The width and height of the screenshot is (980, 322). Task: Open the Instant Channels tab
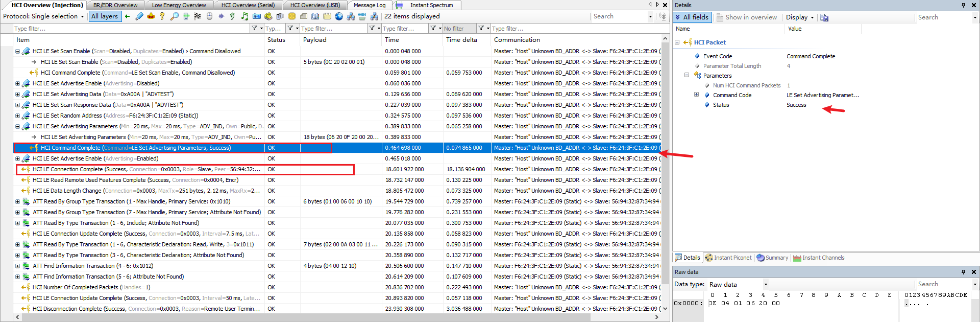click(x=819, y=258)
